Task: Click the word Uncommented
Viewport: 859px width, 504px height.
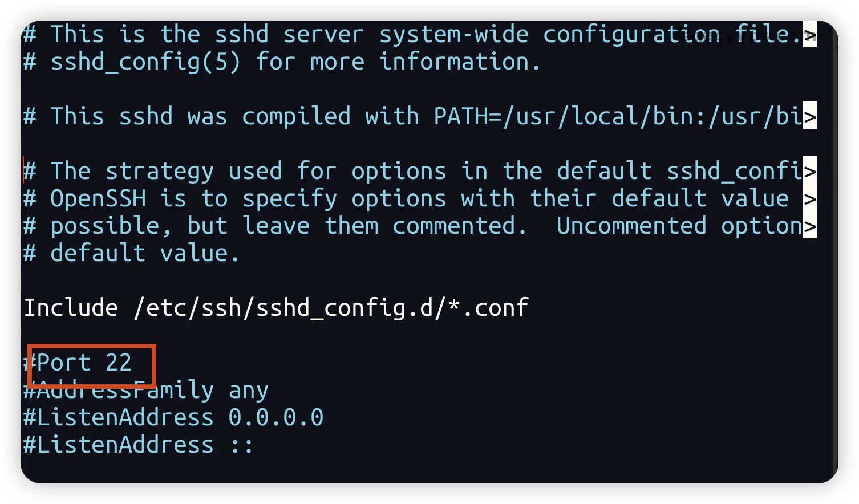Action: coord(631,226)
